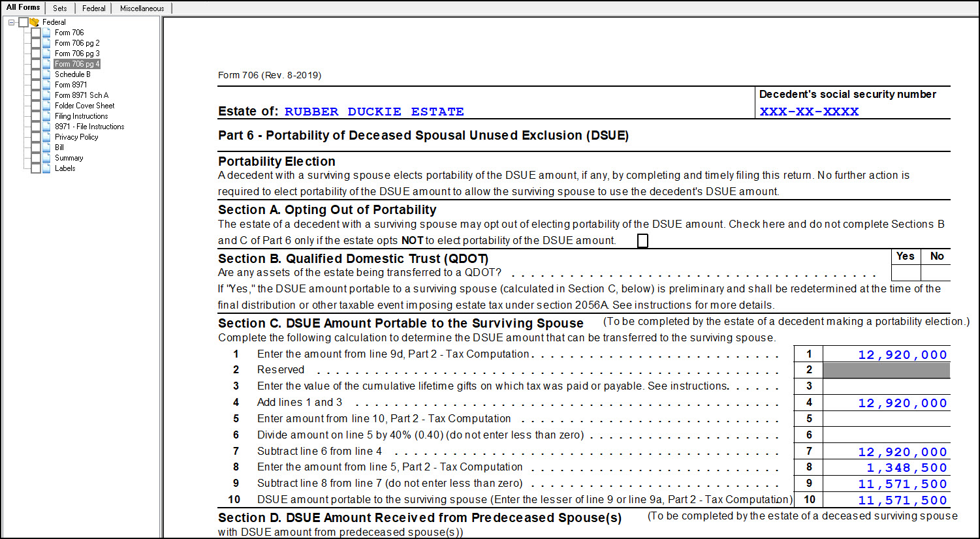
Task: Mark the Yes cell for QDOT transfer
Action: point(906,272)
